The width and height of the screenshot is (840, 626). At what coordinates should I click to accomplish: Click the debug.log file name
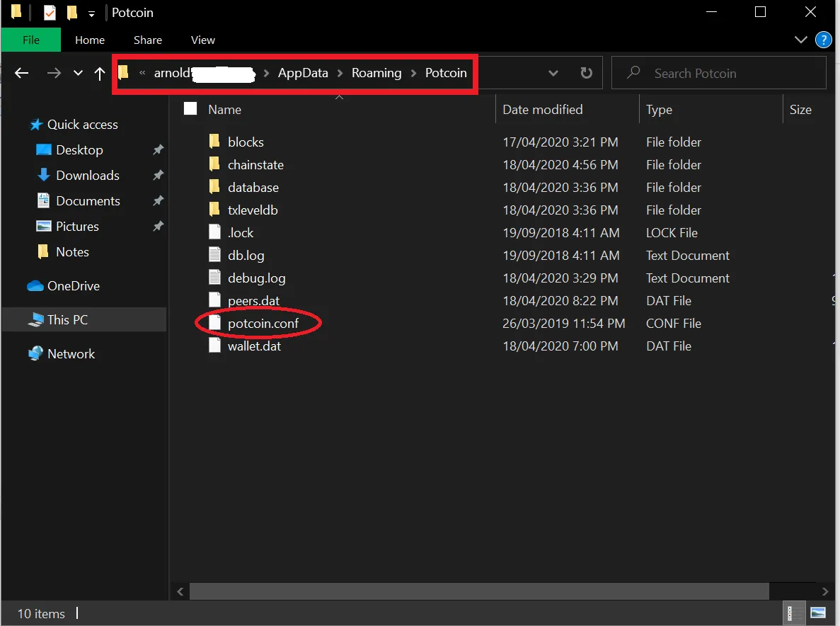[257, 278]
